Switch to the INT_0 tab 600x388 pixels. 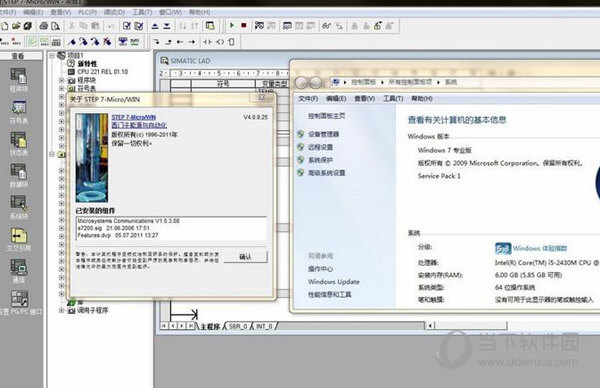[264, 326]
